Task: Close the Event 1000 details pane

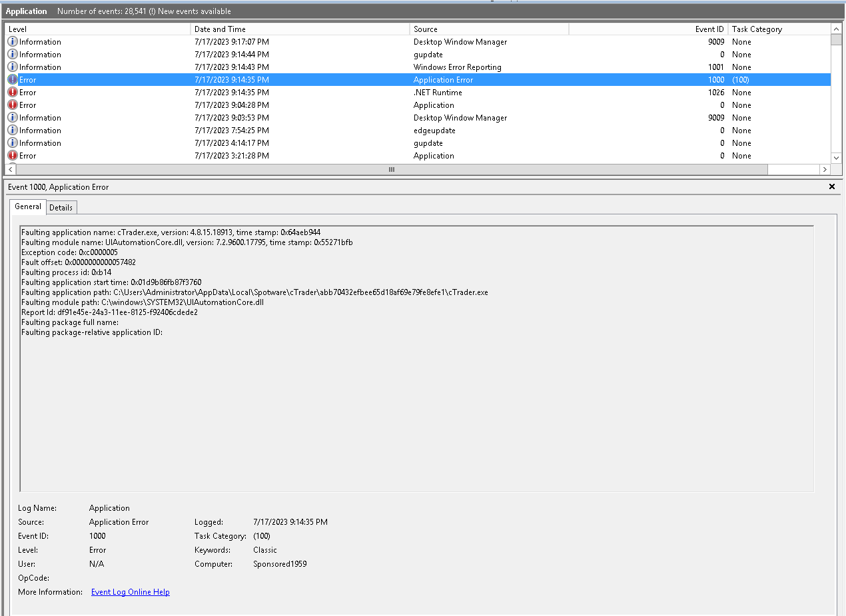Action: click(x=831, y=187)
